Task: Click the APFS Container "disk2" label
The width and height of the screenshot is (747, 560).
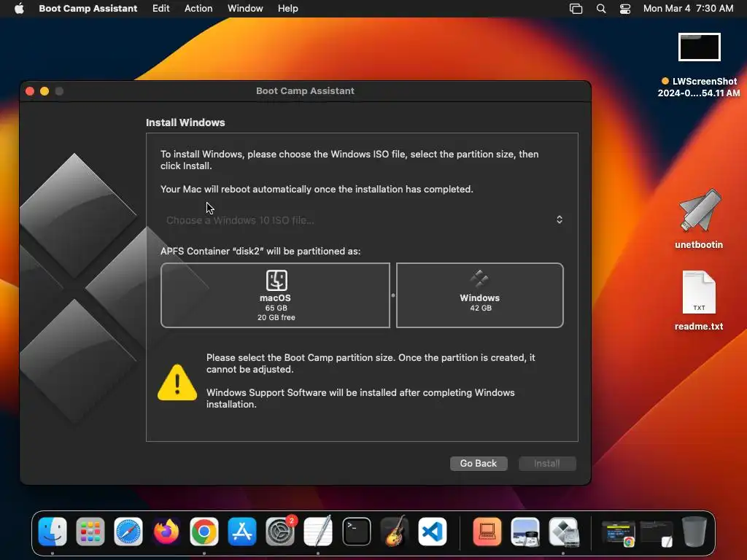Action: coord(260,251)
